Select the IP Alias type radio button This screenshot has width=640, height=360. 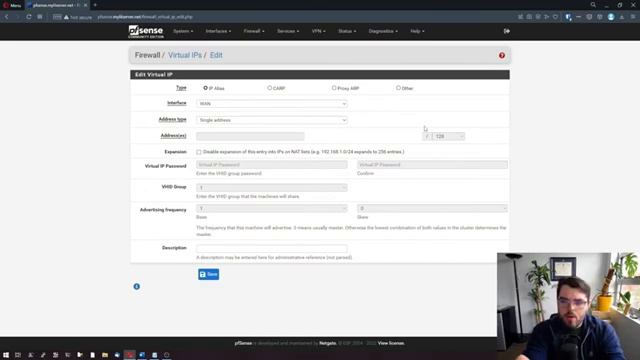(x=205, y=88)
